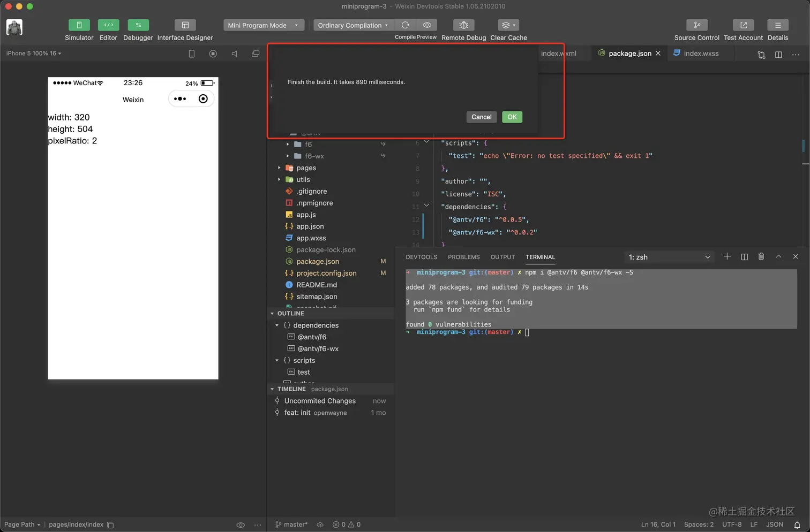Viewport: 810px width, 532px height.
Task: Click the master* git branch status
Action: (x=291, y=525)
